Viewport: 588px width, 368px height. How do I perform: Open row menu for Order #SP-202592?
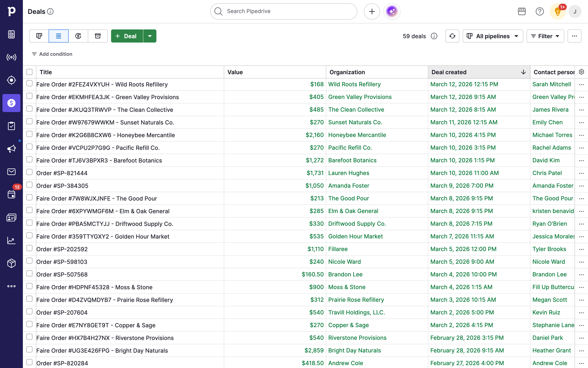[581, 249]
